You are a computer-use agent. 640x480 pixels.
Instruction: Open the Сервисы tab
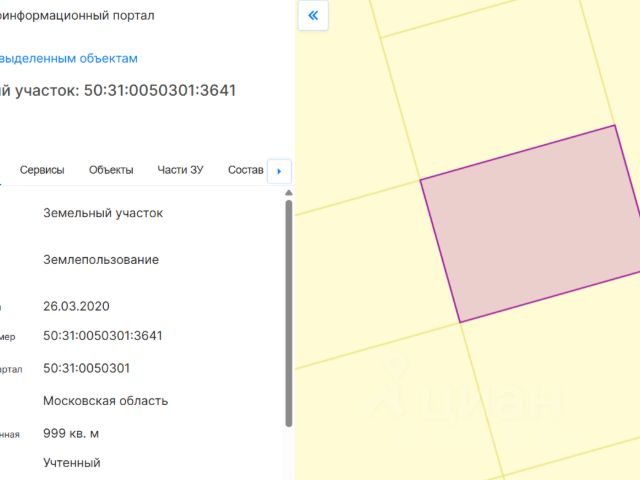tap(42, 170)
